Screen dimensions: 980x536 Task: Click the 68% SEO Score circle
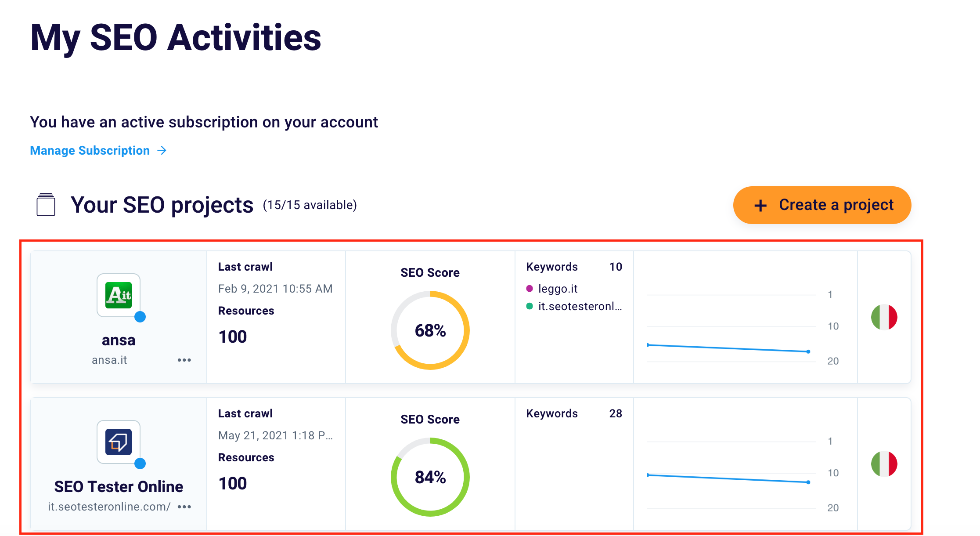[430, 330]
